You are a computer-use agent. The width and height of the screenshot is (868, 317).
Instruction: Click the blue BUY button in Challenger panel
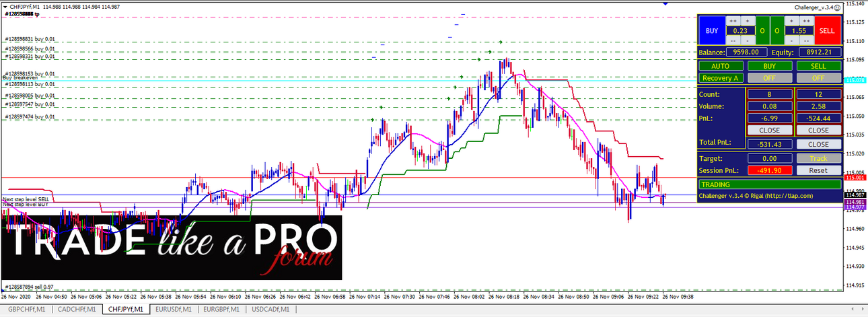click(712, 31)
